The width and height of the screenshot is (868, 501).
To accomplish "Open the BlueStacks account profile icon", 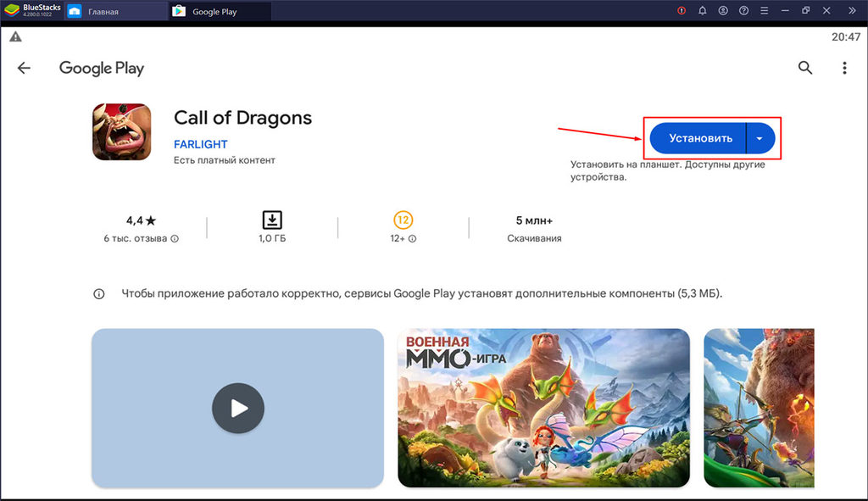I will coord(723,10).
